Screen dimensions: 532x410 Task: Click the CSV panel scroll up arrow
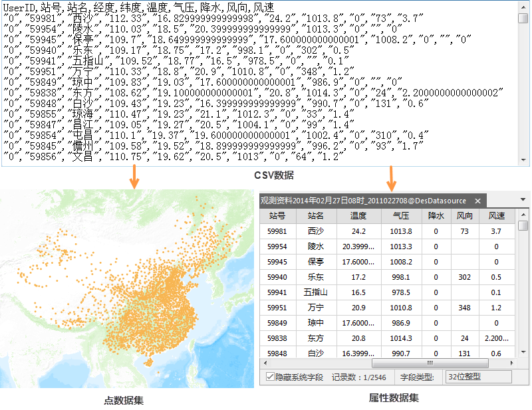pyautogui.click(x=524, y=6)
